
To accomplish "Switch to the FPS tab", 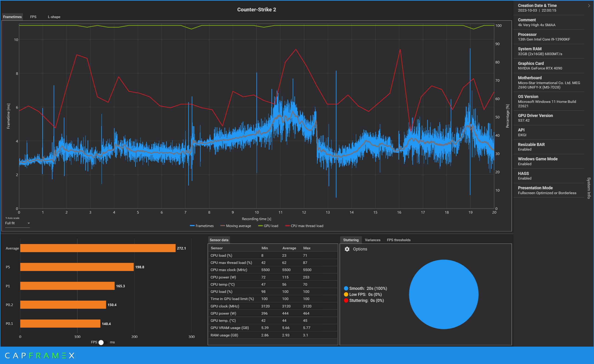I will point(33,17).
